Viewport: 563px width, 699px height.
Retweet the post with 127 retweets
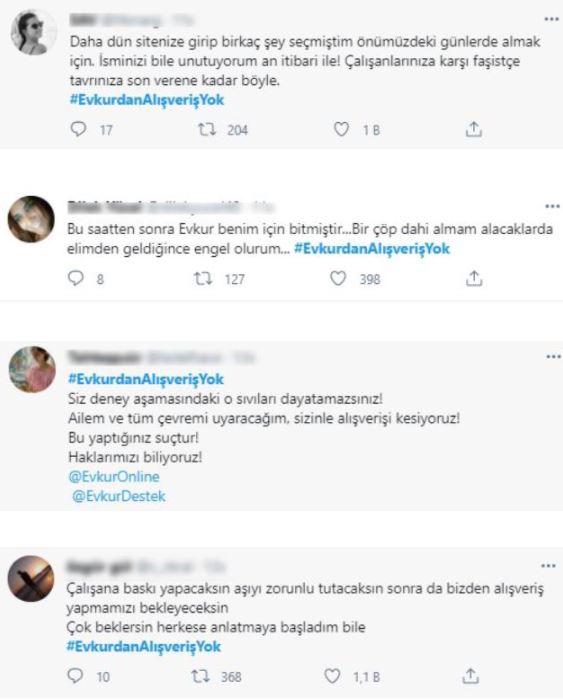203,279
